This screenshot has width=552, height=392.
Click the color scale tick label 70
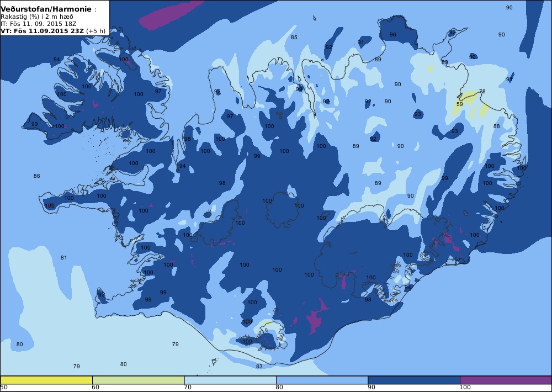[188, 388]
